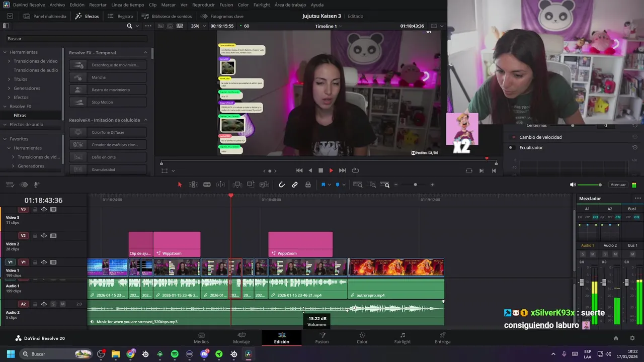Enable the Ecualizador toggle
This screenshot has height=362, width=644.
[x=511, y=147]
